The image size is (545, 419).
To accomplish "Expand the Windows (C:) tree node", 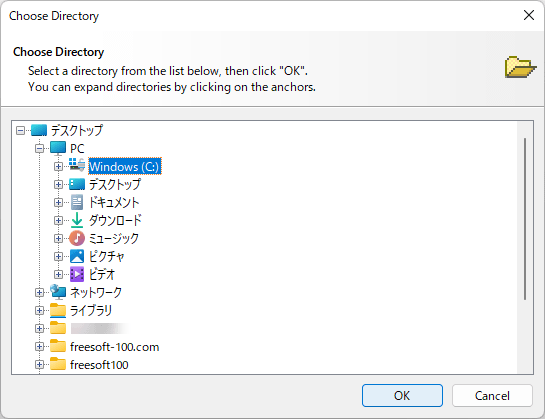I will click(58, 167).
